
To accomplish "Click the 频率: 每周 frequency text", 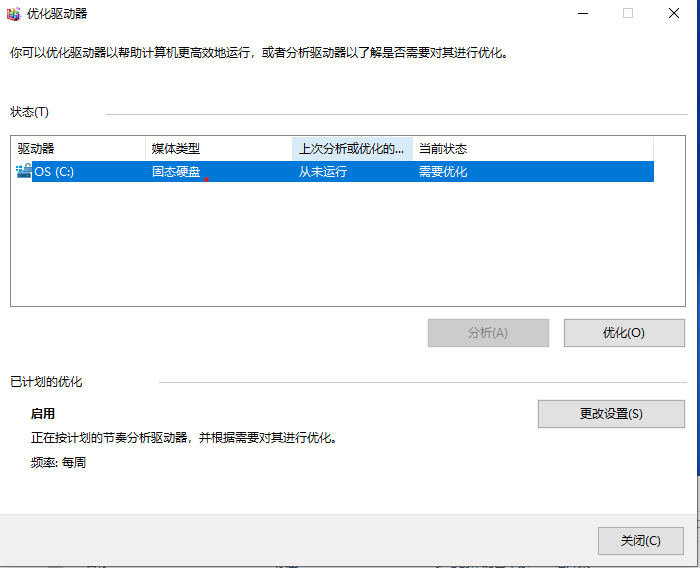I will coord(58,462).
